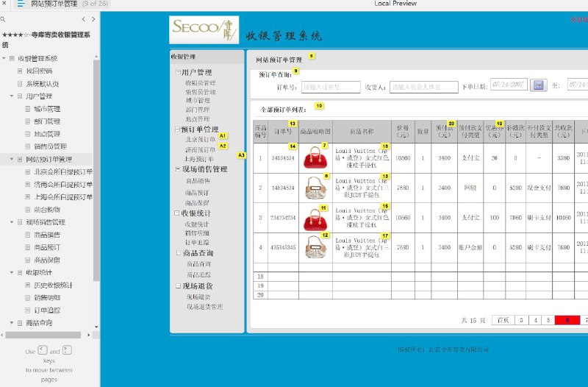588x387 pixels.
Task: Collapse the 收银统计 sidebar tree arrow
Action: coord(12,272)
